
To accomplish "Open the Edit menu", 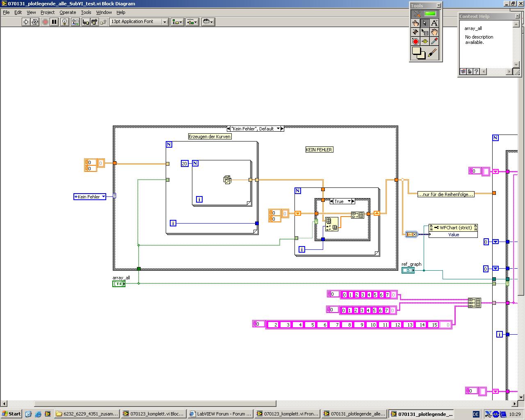I will pyautogui.click(x=18, y=12).
